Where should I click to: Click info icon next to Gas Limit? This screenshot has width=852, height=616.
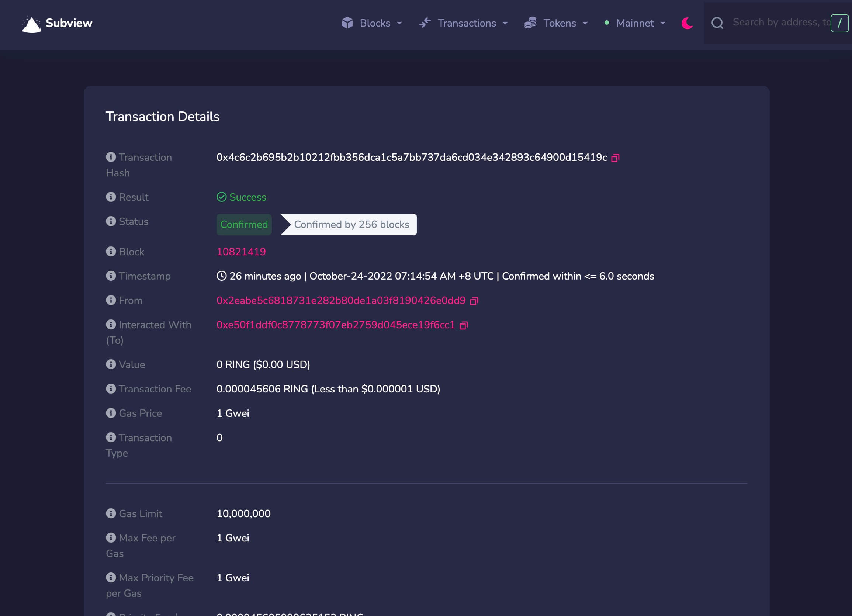click(111, 513)
